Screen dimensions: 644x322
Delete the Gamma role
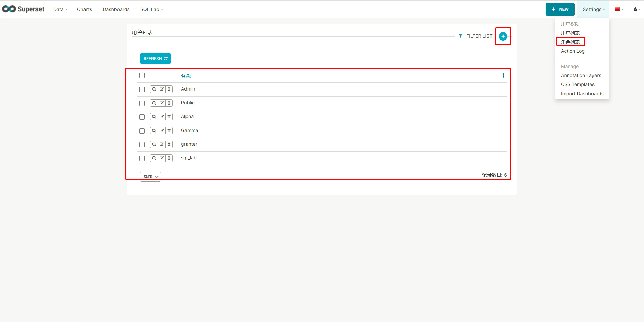click(169, 131)
